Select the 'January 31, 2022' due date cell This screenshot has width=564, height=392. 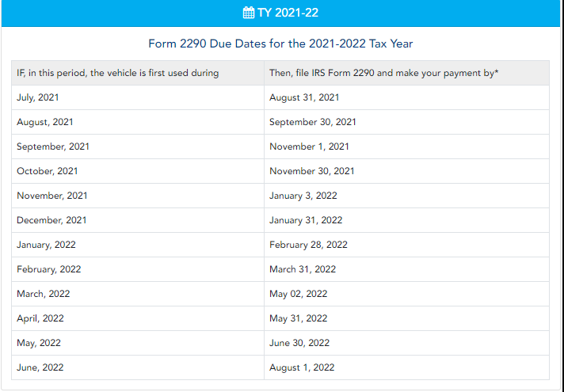tap(406, 220)
